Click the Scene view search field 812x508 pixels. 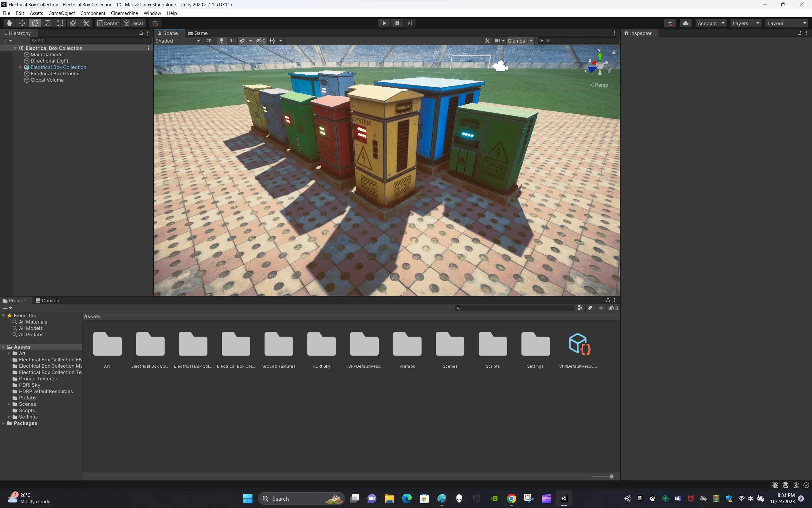[578, 41]
